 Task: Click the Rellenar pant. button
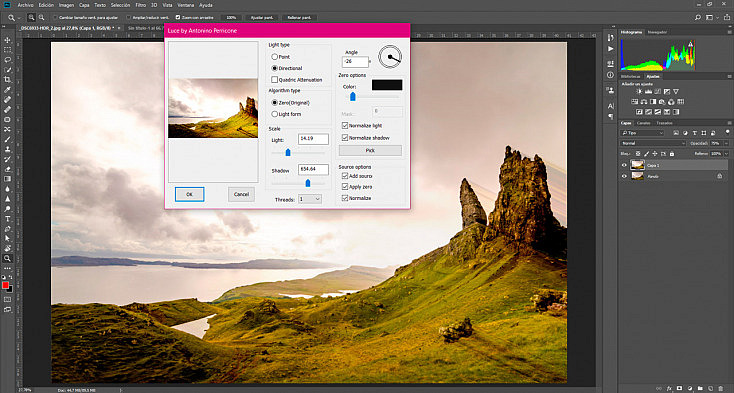tap(300, 17)
